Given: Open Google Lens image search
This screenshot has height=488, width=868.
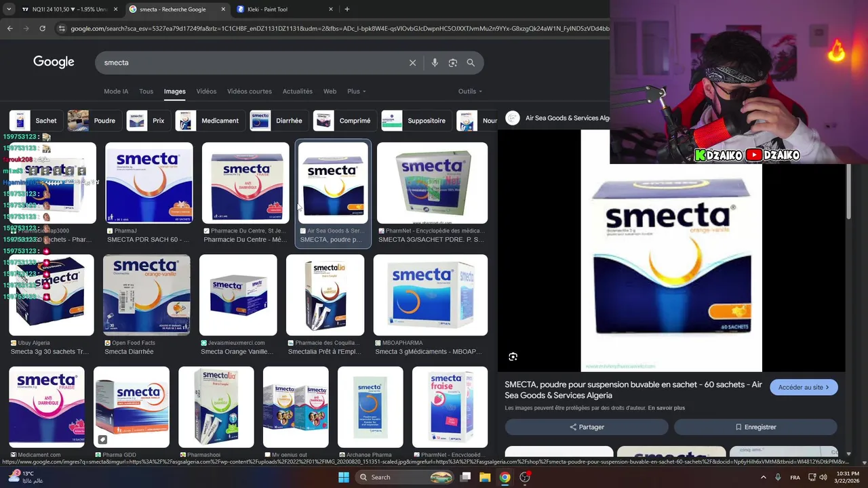Looking at the screenshot, I should [453, 62].
